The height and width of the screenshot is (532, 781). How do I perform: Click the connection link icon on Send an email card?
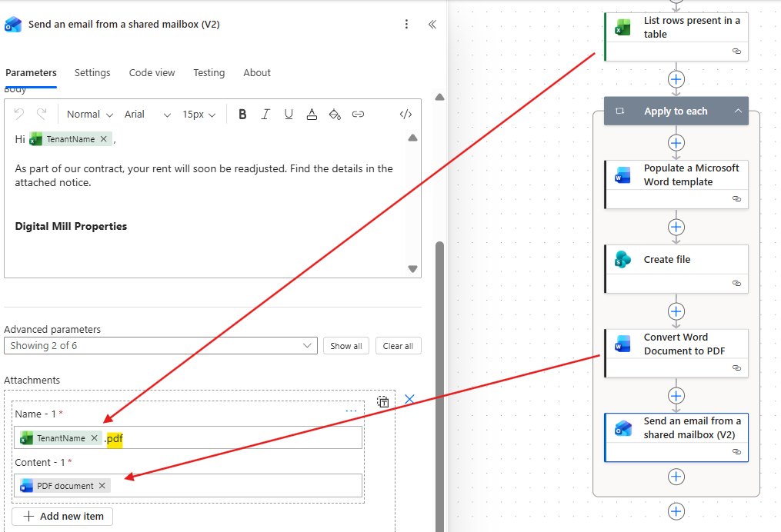736,452
